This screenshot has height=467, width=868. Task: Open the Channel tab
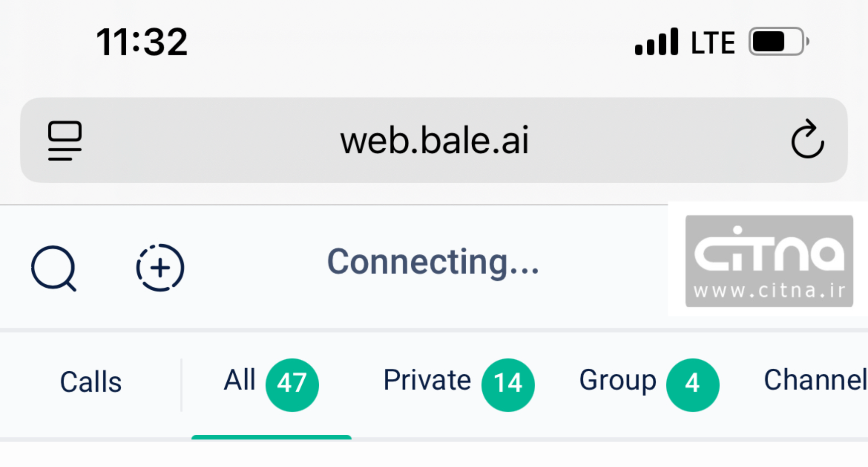pos(815,380)
